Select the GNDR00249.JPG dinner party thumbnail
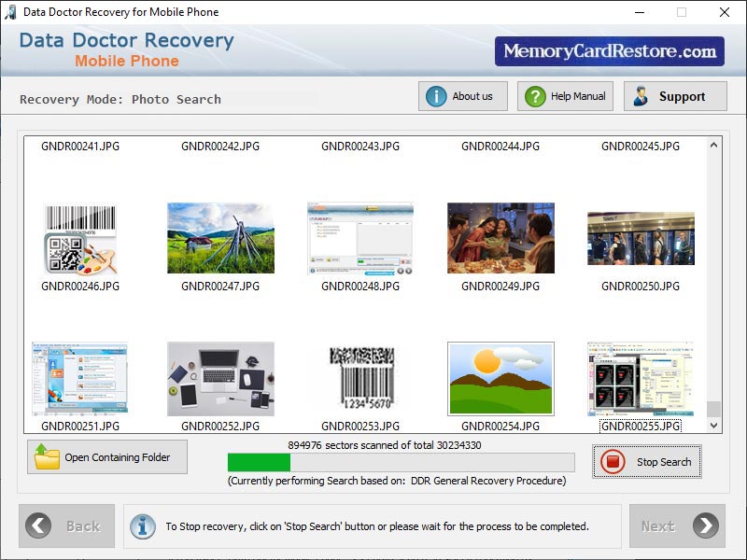 click(500, 238)
